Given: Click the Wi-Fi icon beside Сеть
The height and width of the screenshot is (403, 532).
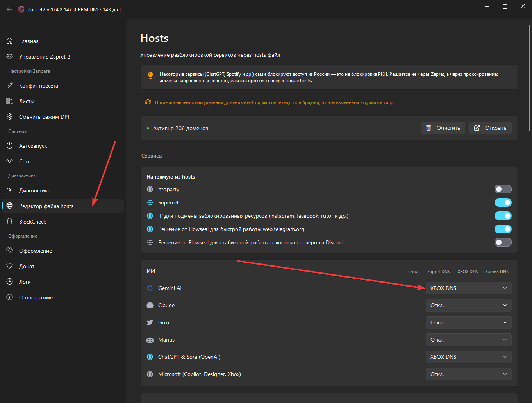Looking at the screenshot, I should click(10, 161).
